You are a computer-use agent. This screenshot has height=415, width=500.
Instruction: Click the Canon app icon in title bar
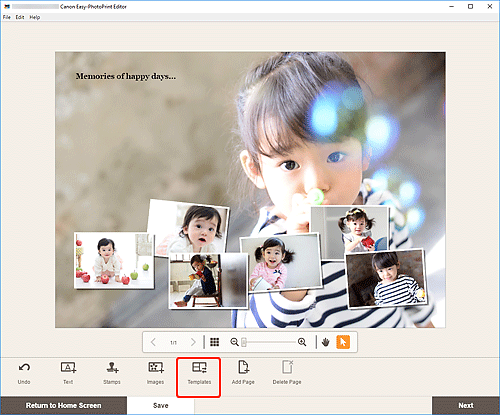(7, 7)
